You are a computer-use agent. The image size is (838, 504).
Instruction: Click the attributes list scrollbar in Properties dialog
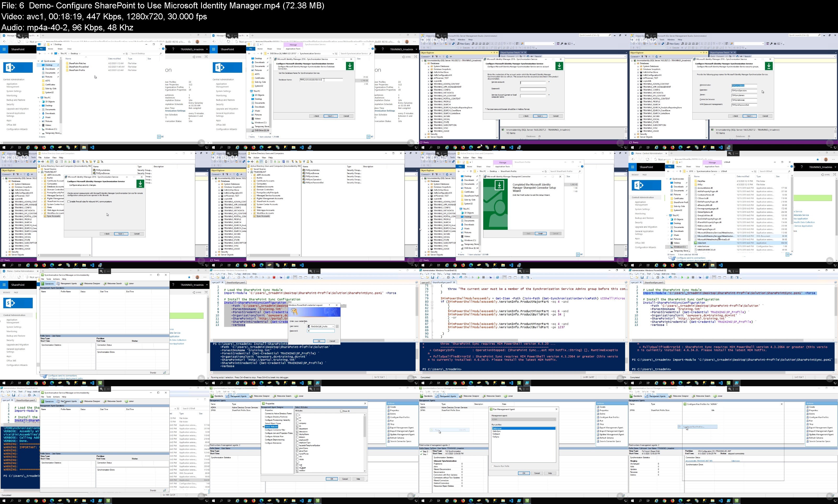365,443
